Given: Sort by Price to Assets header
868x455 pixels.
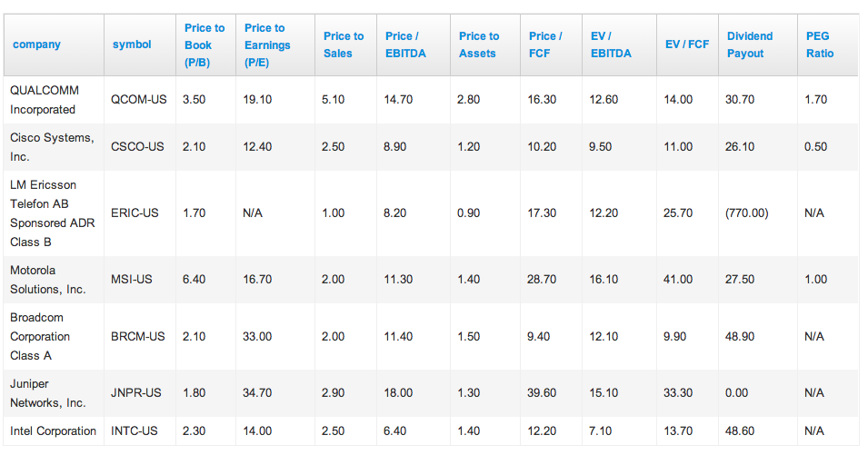Looking at the screenshot, I should 479,45.
